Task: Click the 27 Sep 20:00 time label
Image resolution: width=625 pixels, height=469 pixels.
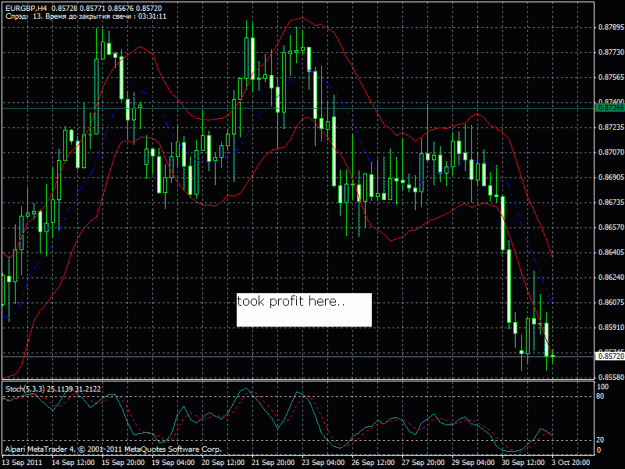Action: (x=423, y=463)
